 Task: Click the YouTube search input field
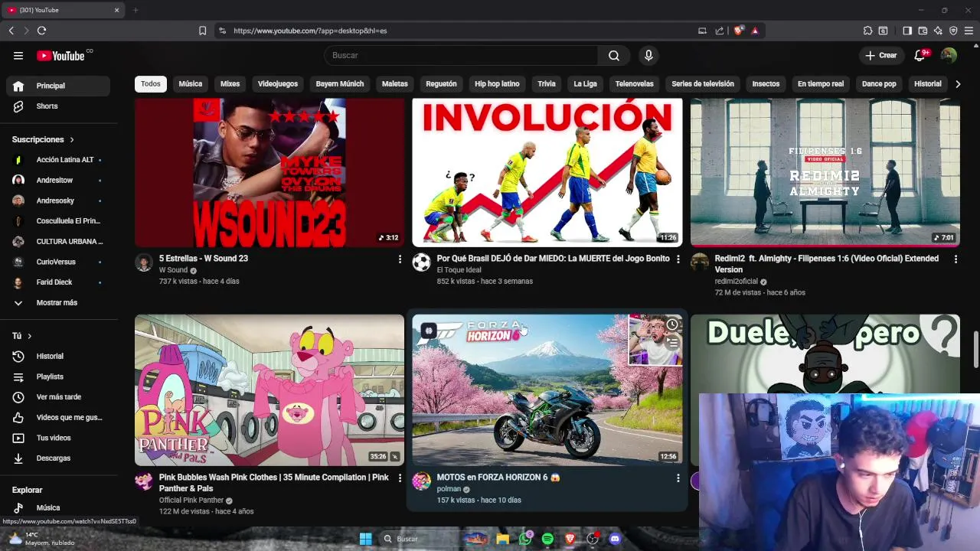click(461, 55)
